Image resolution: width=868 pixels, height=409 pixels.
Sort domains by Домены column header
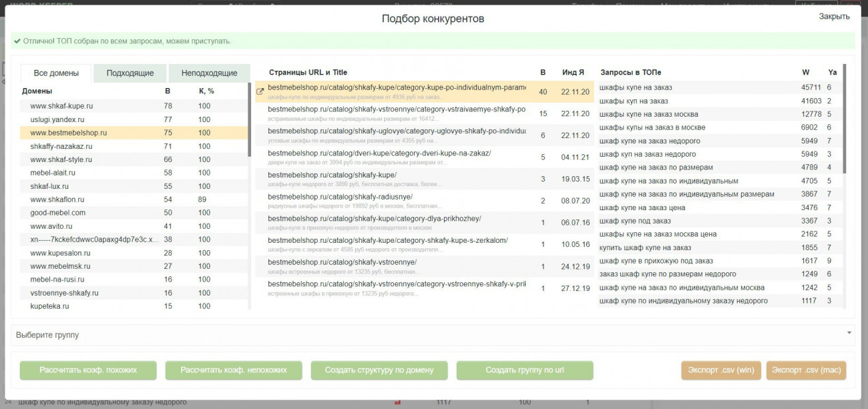[x=37, y=91]
